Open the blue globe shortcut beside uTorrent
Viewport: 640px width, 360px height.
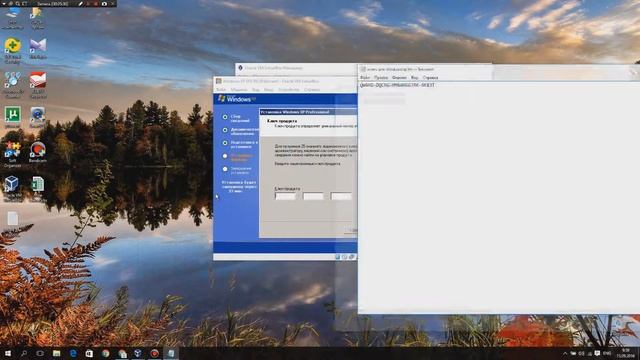click(x=38, y=117)
